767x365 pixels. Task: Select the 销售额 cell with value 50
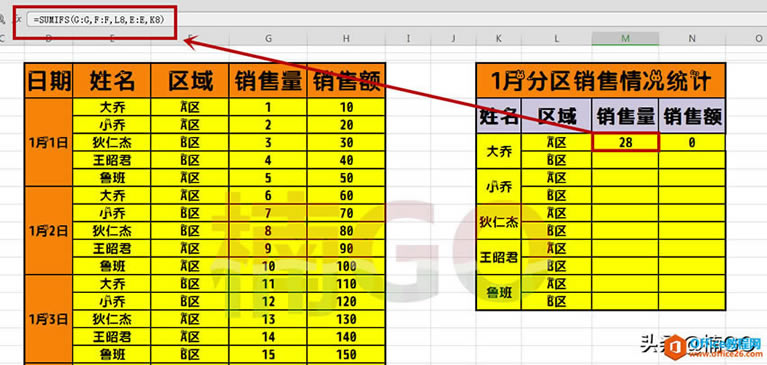tap(346, 178)
